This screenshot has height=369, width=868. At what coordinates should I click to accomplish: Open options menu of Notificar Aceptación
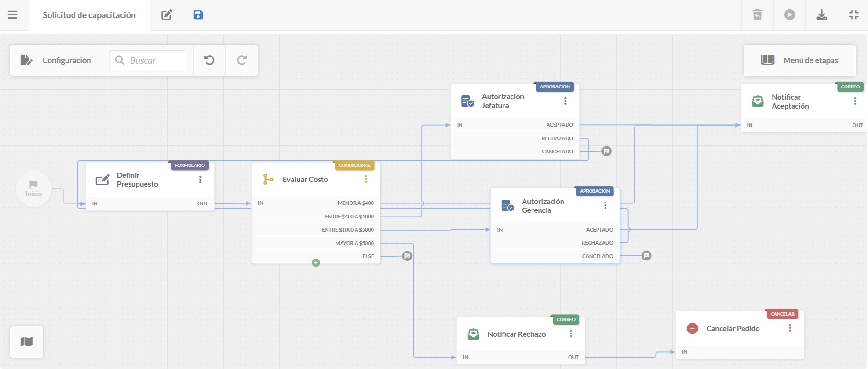(x=855, y=101)
